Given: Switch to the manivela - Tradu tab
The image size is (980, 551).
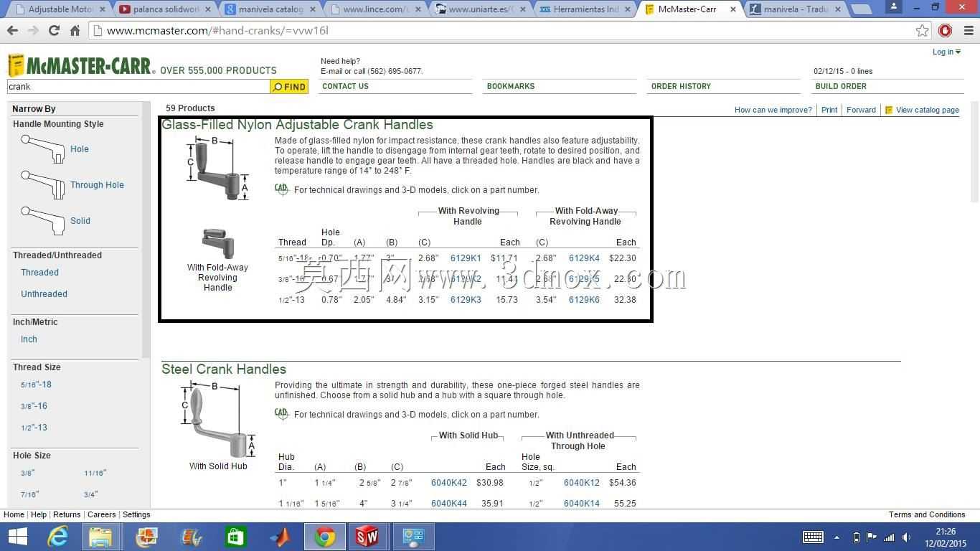Looking at the screenshot, I should (x=796, y=9).
